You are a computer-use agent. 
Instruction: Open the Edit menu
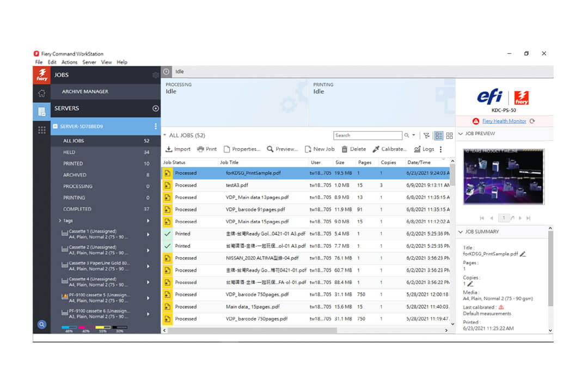click(x=52, y=62)
